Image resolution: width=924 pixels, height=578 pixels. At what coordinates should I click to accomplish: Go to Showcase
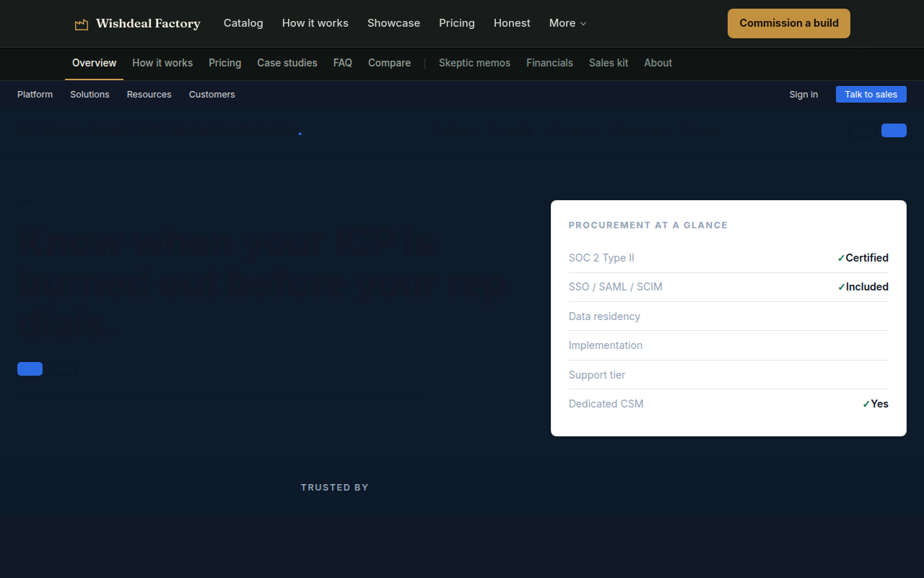click(x=393, y=23)
